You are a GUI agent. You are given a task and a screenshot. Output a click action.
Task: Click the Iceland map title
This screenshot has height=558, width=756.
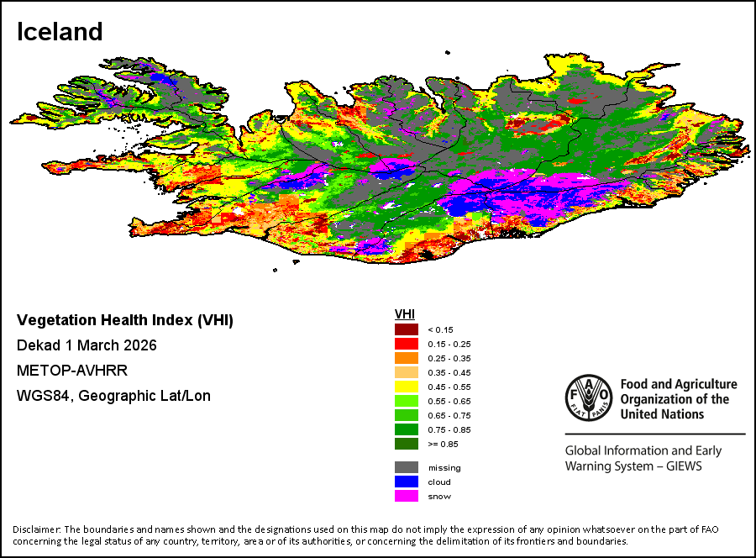pos(60,32)
